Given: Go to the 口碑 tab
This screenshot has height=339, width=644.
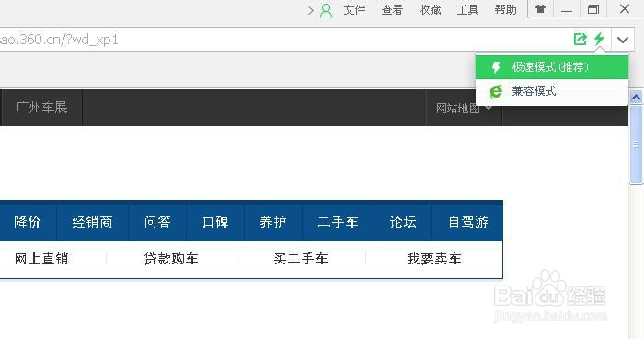Looking at the screenshot, I should [x=215, y=222].
